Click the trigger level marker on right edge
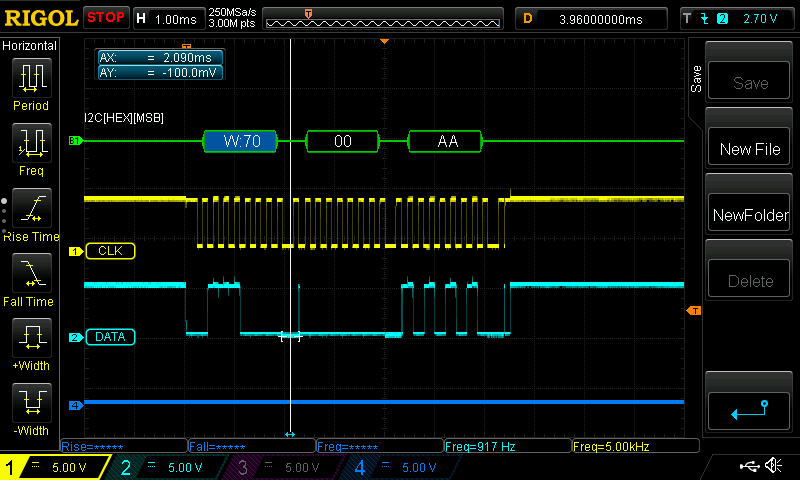The image size is (800, 480). click(x=694, y=310)
